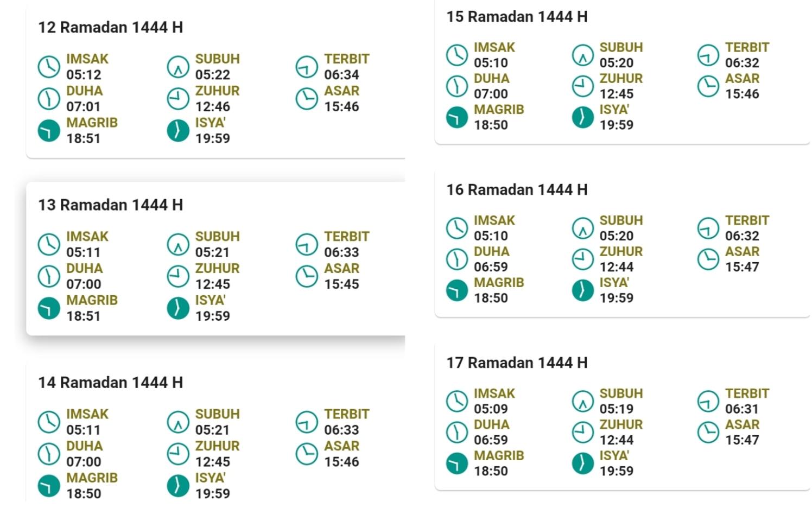This screenshot has height=508, width=812.
Task: Click Magrib time 18:51 on 12 Ramadan
Action: coord(84,138)
